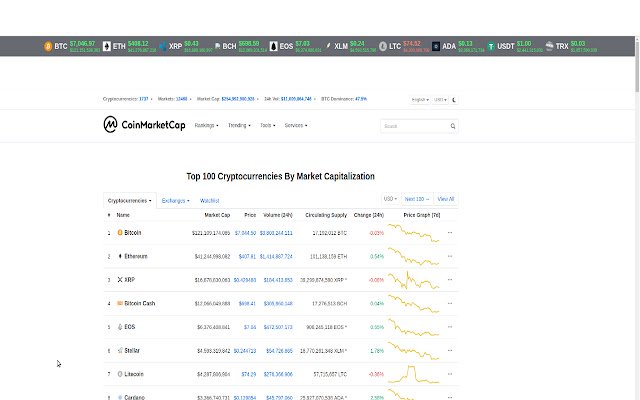This screenshot has width=640, height=400.
Task: Select the Exchanges tab
Action: pos(176,200)
